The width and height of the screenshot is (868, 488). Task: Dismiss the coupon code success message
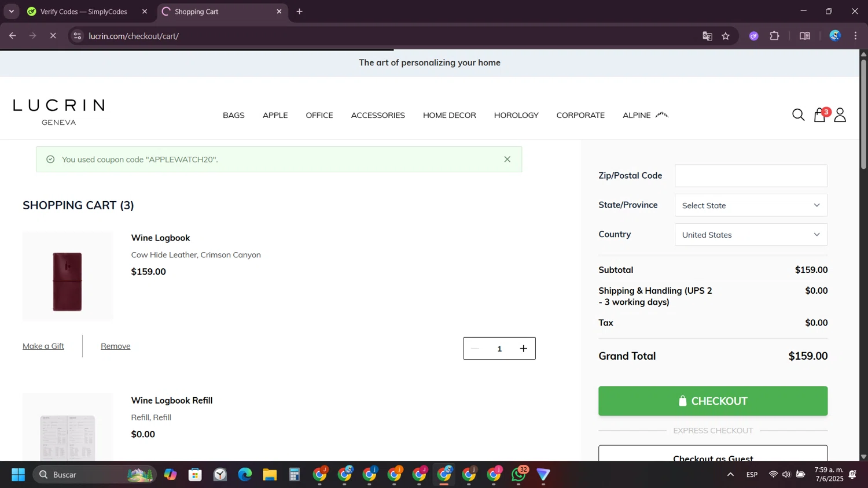pos(507,159)
